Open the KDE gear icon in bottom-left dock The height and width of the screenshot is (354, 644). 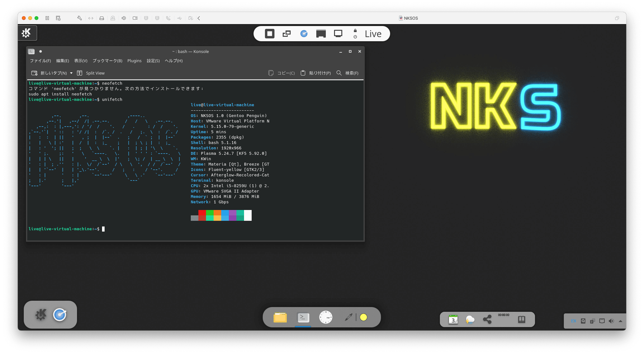coord(41,315)
